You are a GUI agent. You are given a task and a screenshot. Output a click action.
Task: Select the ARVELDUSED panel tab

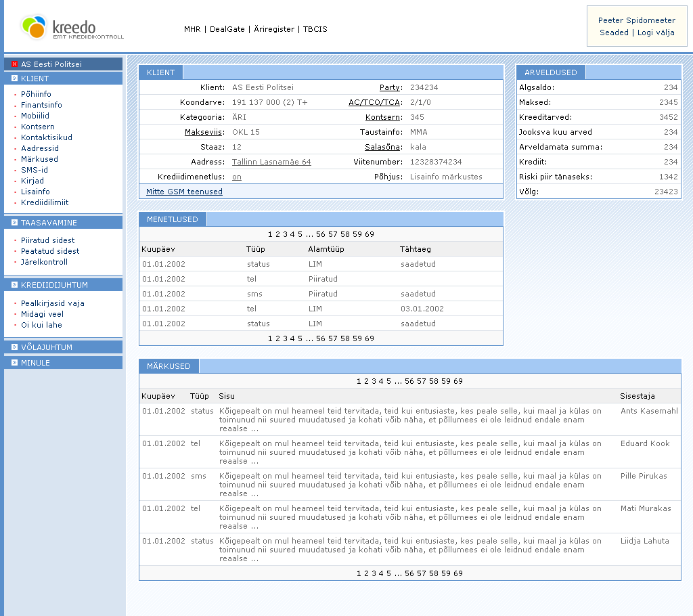551,72
